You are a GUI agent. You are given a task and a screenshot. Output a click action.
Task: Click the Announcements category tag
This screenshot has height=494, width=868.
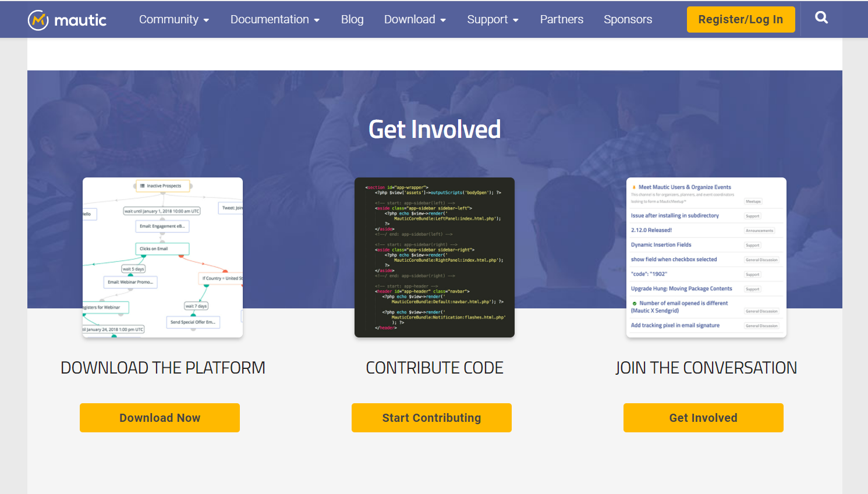(759, 231)
